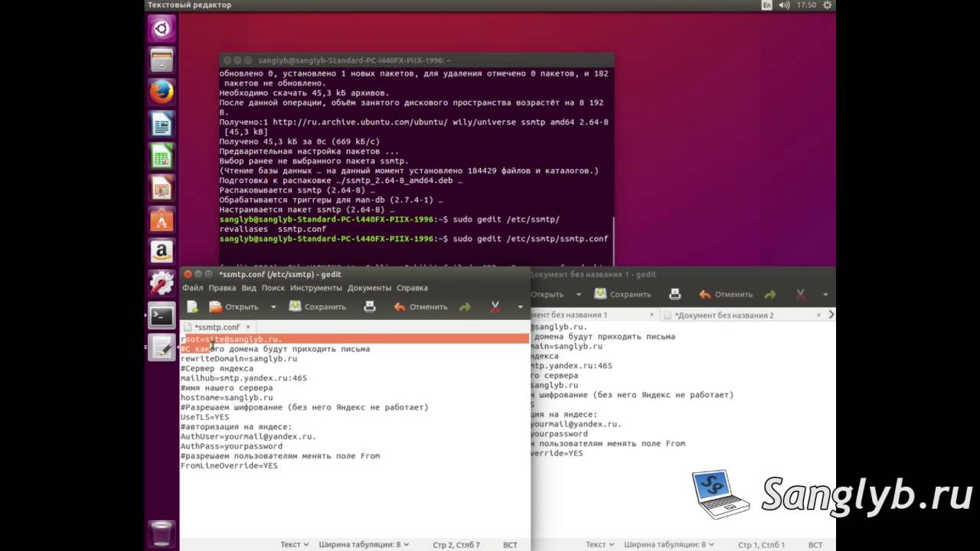Switch to Terminal via dock icon

(x=162, y=315)
